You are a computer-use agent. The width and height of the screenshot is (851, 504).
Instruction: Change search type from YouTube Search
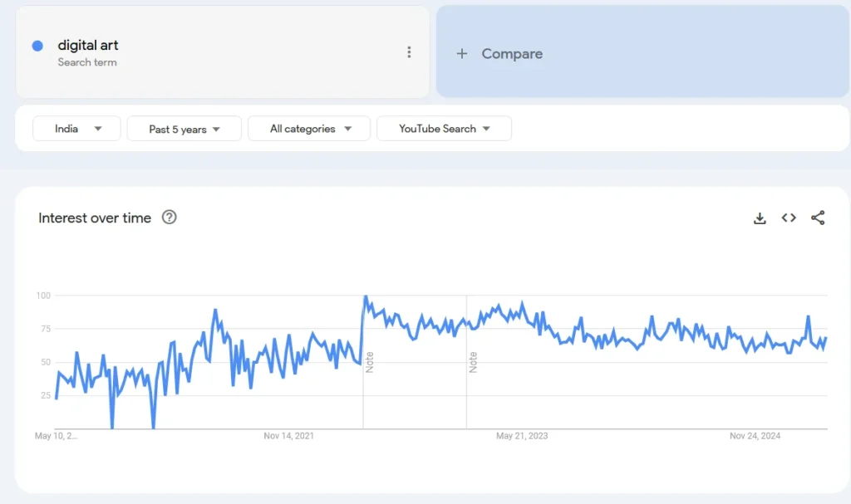click(x=444, y=128)
